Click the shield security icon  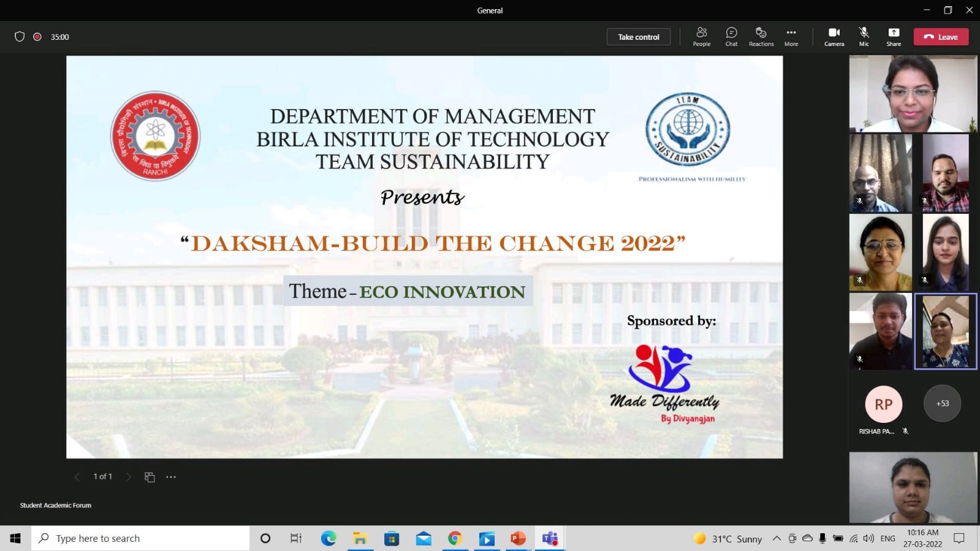point(20,37)
